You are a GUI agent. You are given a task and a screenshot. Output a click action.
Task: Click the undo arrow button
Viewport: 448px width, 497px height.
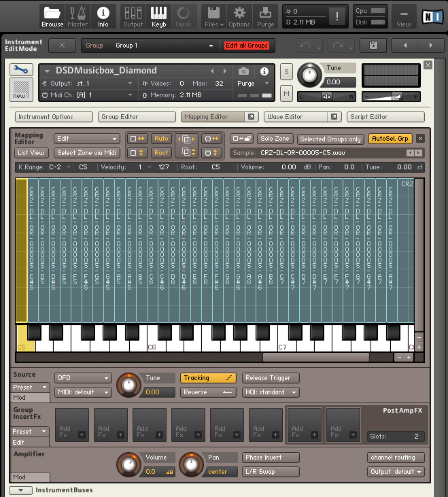(x=305, y=46)
